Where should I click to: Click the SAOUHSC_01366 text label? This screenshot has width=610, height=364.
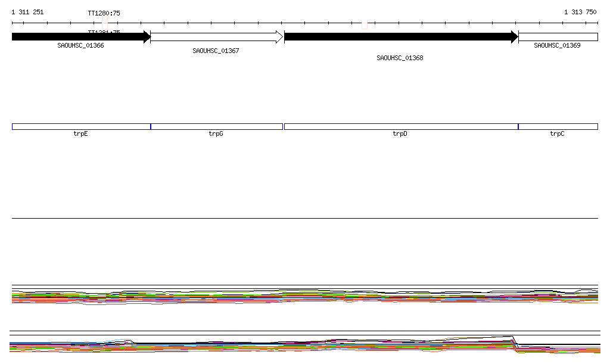point(80,45)
